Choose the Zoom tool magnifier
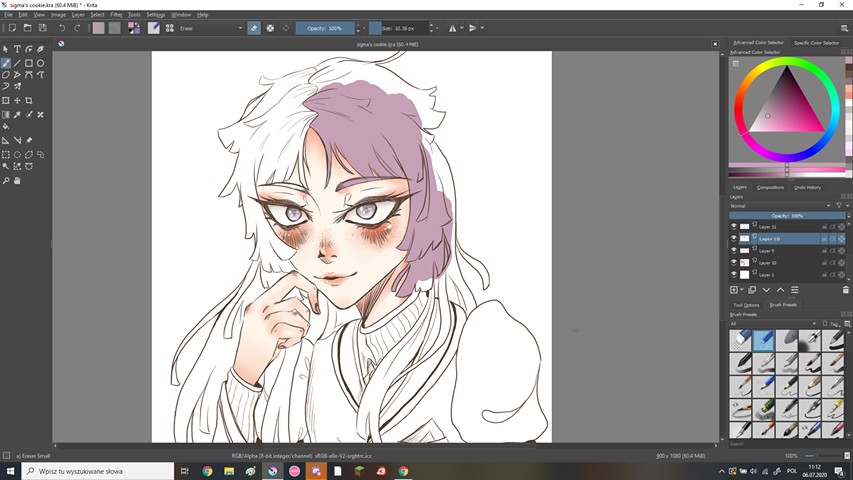The width and height of the screenshot is (853, 480). point(6,181)
